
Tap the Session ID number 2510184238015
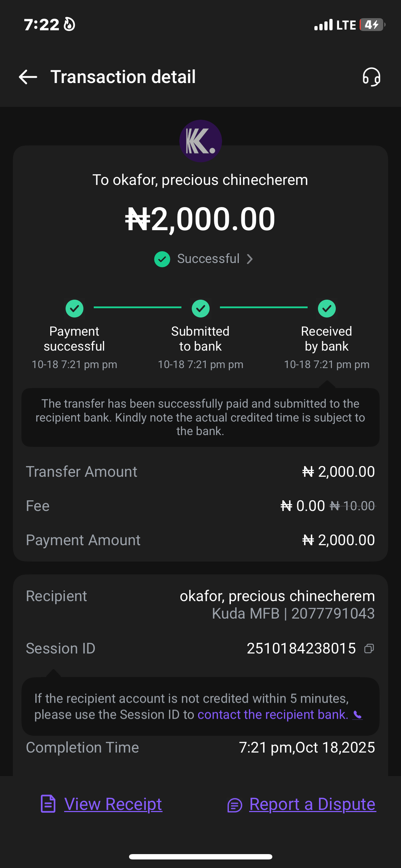coord(301,649)
